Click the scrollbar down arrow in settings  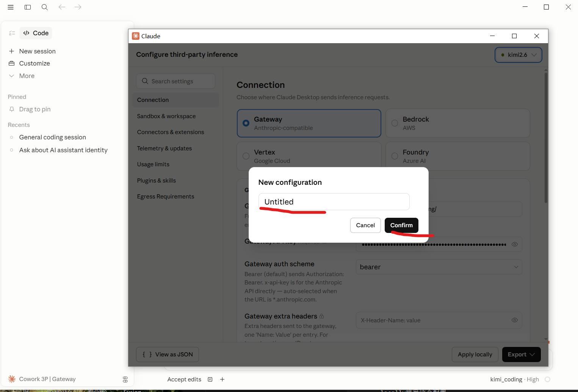pos(546,339)
